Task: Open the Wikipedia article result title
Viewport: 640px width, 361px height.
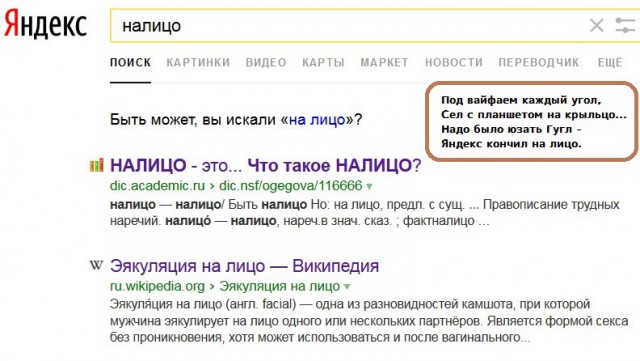Action: pyautogui.click(x=244, y=266)
